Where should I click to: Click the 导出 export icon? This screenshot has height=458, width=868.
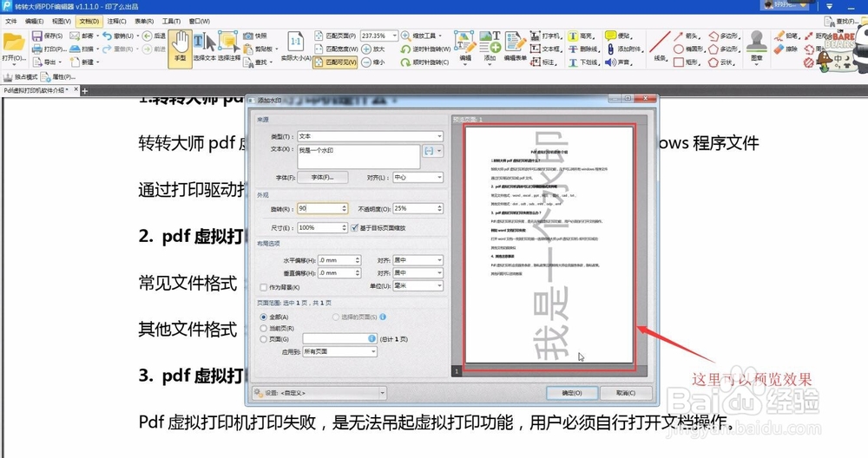(37, 62)
